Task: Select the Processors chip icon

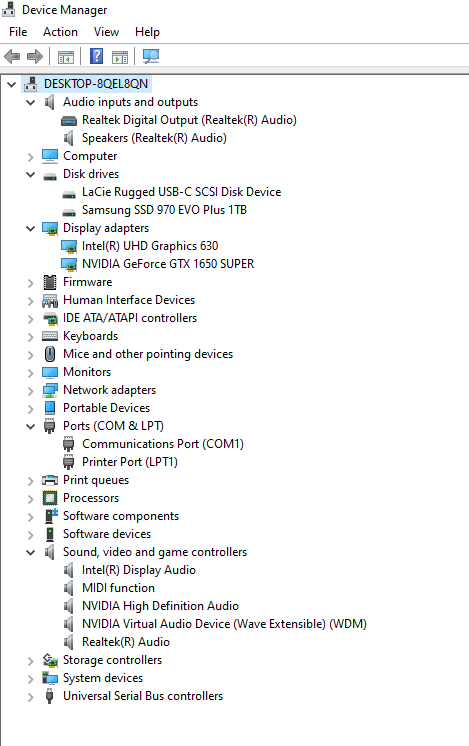Action: point(49,498)
